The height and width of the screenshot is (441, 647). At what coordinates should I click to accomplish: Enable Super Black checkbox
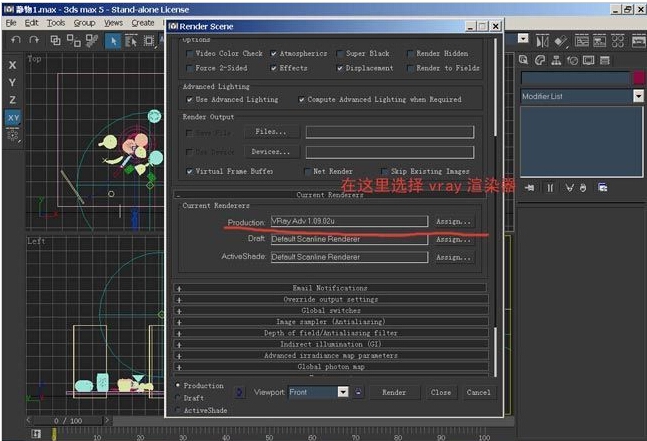click(x=340, y=54)
